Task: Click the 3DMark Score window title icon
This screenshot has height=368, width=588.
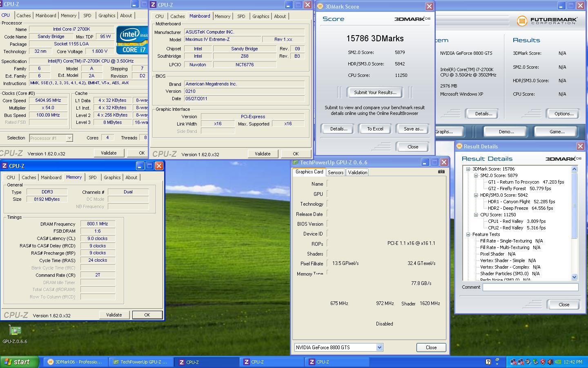Action: pyautogui.click(x=320, y=7)
